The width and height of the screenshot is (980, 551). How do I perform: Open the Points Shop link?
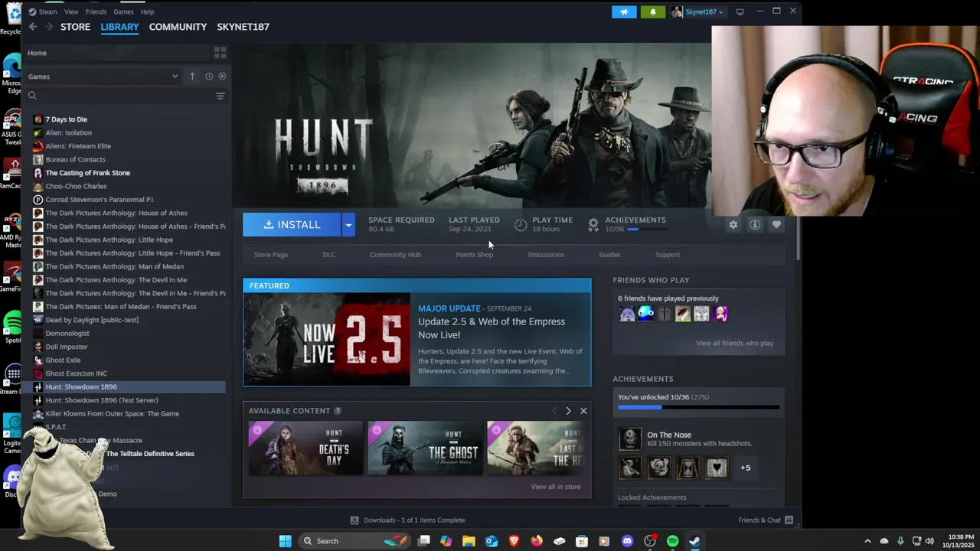475,255
